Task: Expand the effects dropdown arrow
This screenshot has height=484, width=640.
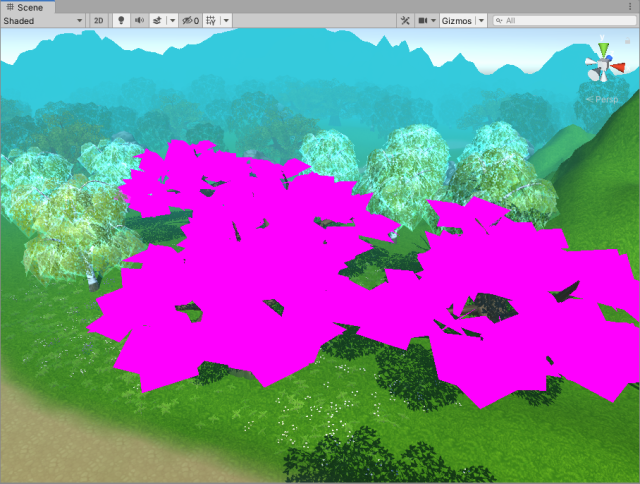Action: (x=172, y=20)
